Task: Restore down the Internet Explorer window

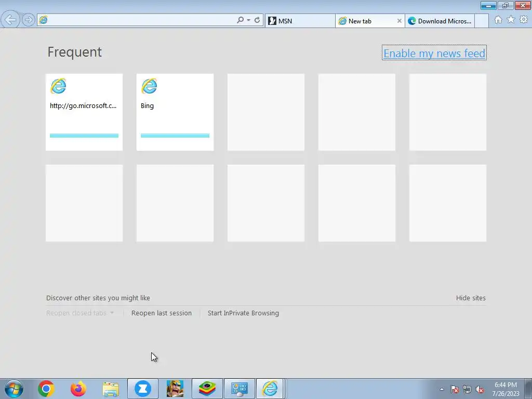Action: coord(506,5)
